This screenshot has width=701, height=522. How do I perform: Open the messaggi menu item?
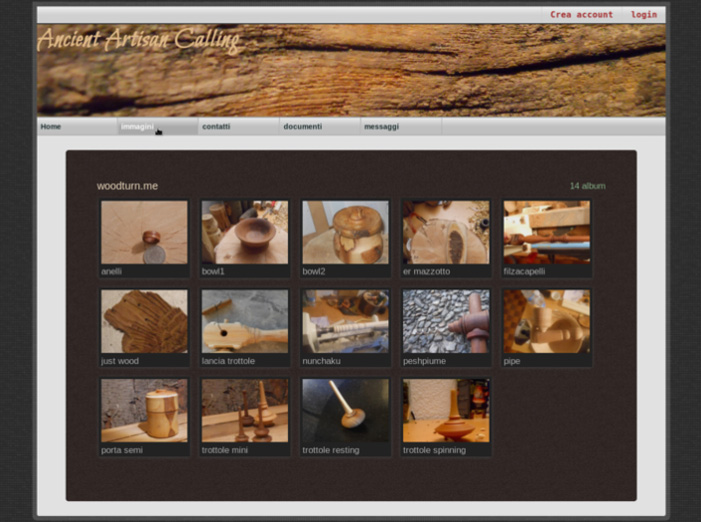coord(381,127)
